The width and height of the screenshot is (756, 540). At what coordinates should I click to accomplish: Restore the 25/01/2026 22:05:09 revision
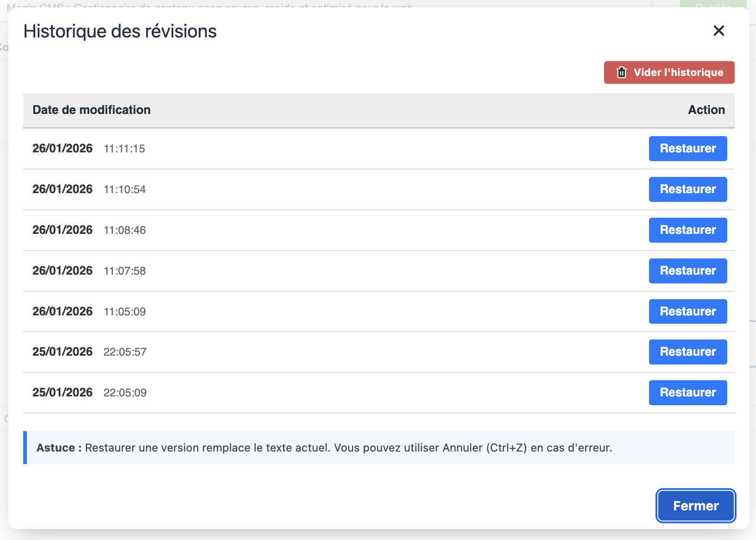coord(687,393)
